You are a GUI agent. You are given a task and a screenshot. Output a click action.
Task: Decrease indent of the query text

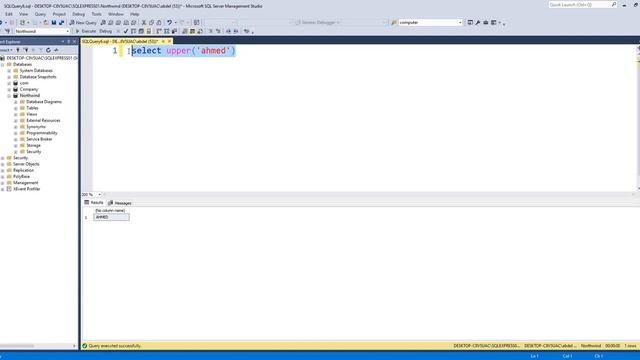[x=228, y=31]
